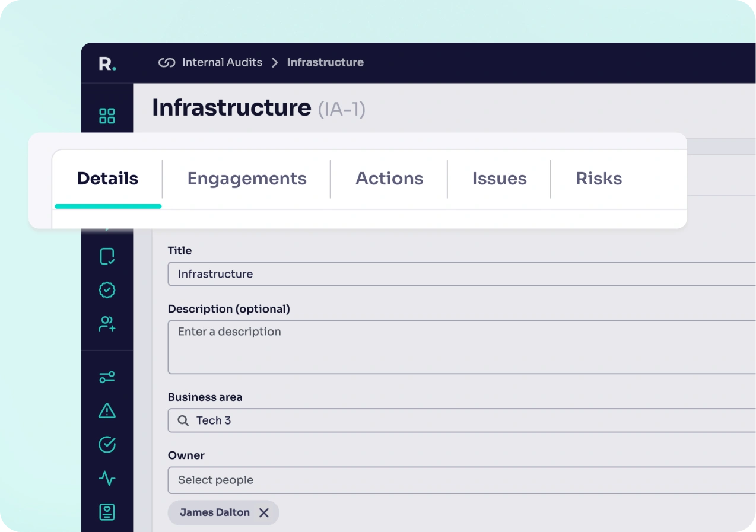Open the warning triangle sidebar icon
Image resolution: width=756 pixels, height=532 pixels.
click(x=107, y=410)
